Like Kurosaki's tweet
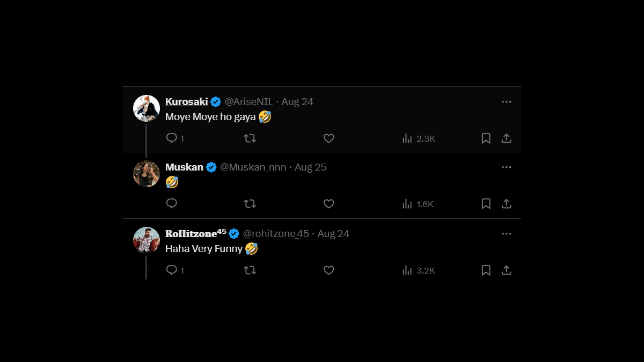Viewport: 644px width, 362px height. (329, 138)
